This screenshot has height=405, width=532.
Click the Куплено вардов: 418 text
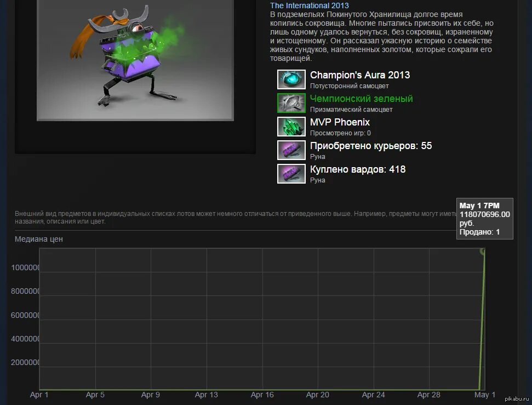click(358, 169)
